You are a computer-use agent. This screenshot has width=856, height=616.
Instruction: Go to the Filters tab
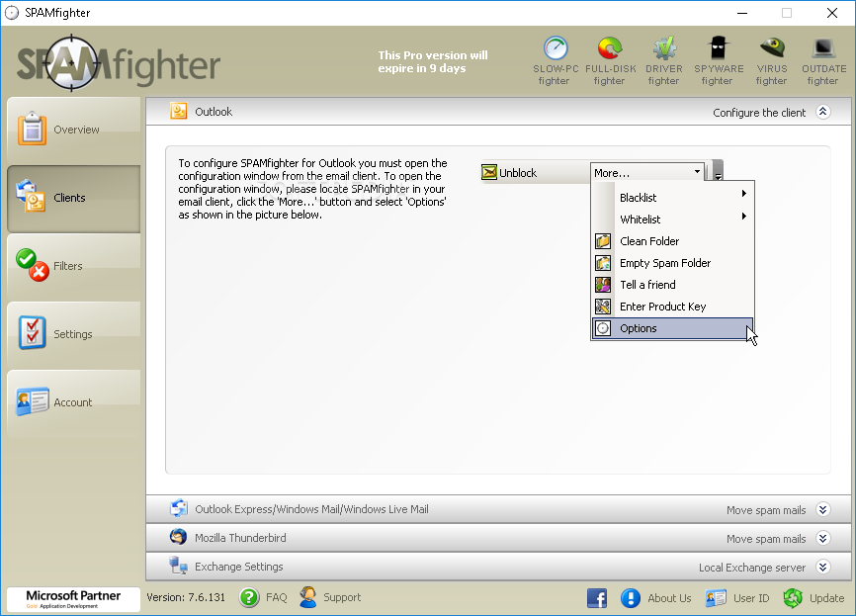click(x=74, y=267)
